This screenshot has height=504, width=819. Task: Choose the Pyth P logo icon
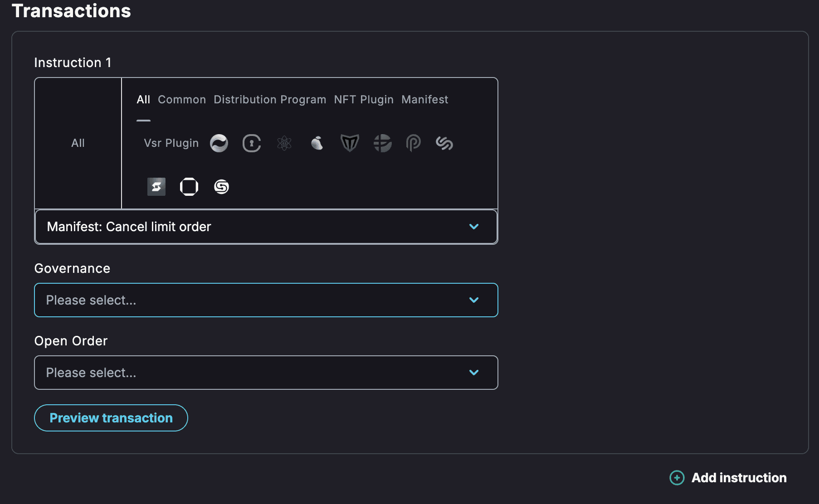(x=413, y=143)
